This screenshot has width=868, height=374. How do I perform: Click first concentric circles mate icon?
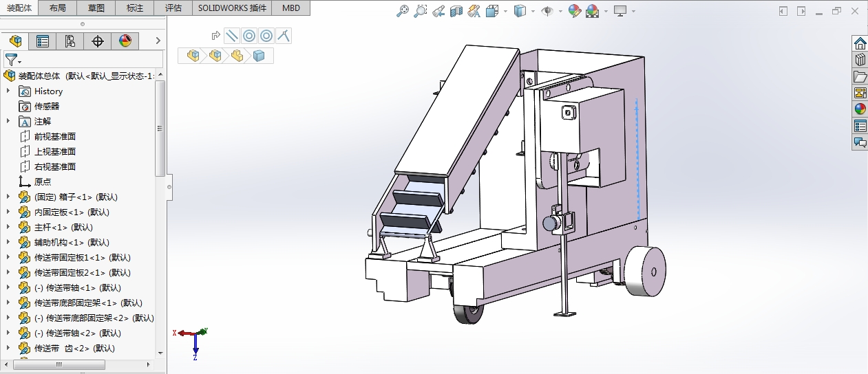[249, 36]
